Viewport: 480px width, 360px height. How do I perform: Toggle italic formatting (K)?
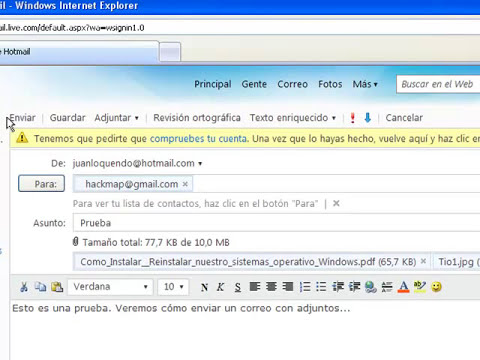tap(220, 287)
